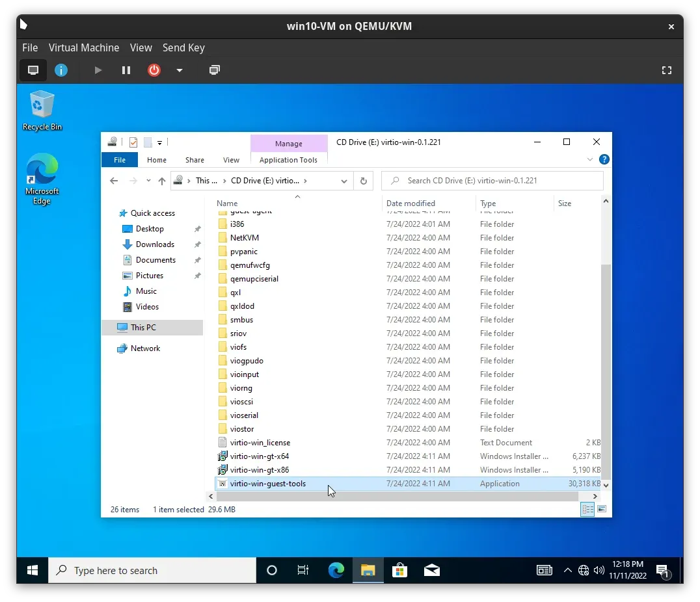Go up one folder level arrow
Viewport: 700px width, 602px height.
tap(161, 181)
